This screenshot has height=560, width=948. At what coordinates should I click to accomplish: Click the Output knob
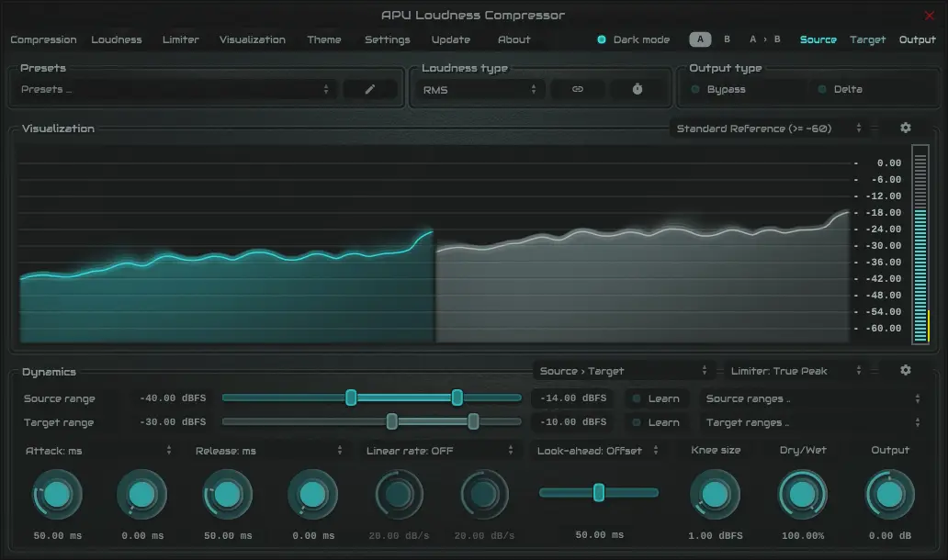tap(889, 495)
